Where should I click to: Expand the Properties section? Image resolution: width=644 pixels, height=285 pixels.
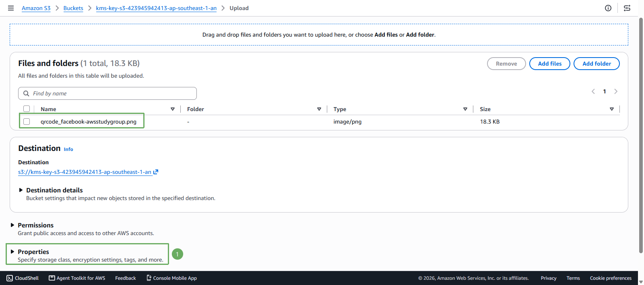tap(12, 252)
